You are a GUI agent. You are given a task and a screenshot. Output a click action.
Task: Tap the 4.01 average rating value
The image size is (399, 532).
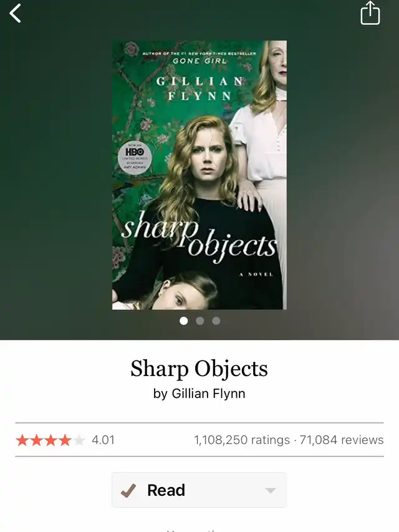pos(103,440)
